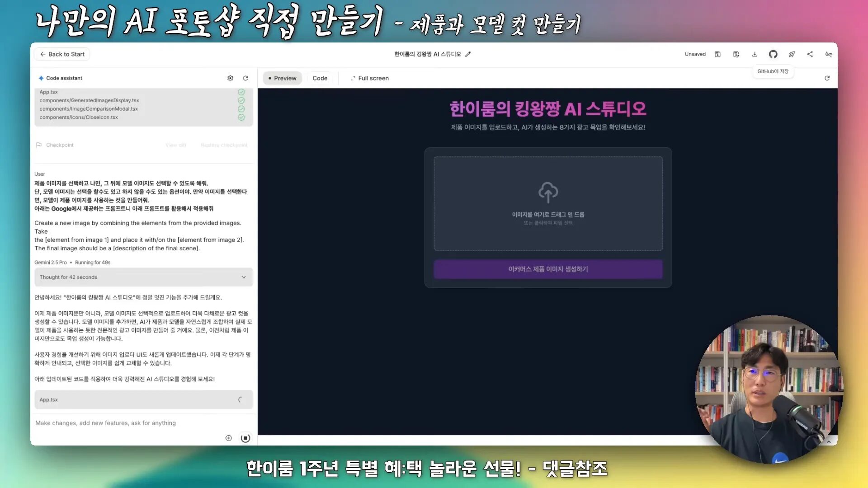Click the Save as copy icon
This screenshot has width=868, height=488.
tap(736, 54)
